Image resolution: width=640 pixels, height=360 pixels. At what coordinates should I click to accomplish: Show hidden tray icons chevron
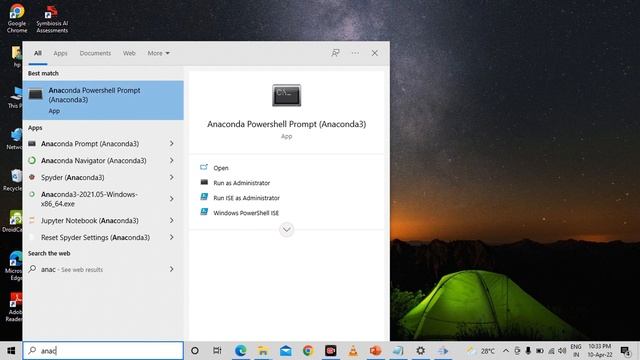506,351
